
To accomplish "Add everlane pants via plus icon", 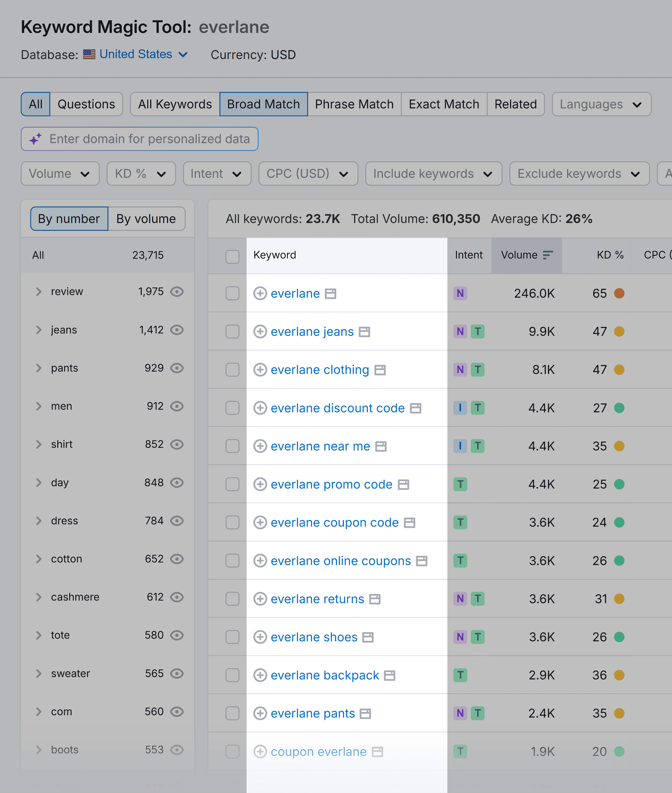I will click(260, 713).
